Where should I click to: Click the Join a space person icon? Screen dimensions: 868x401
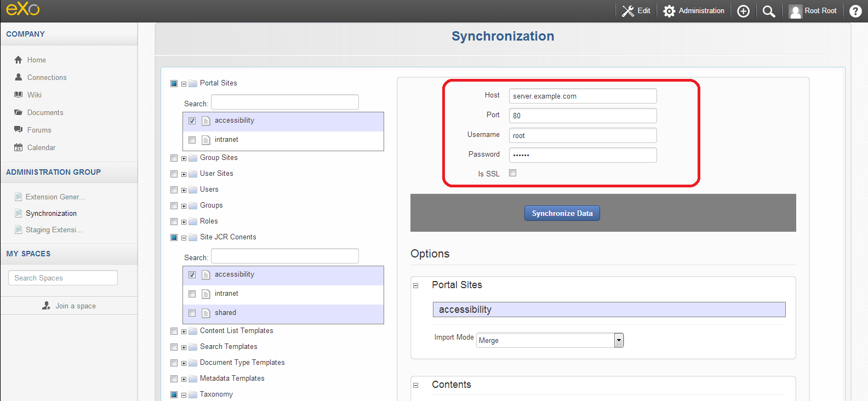[47, 306]
